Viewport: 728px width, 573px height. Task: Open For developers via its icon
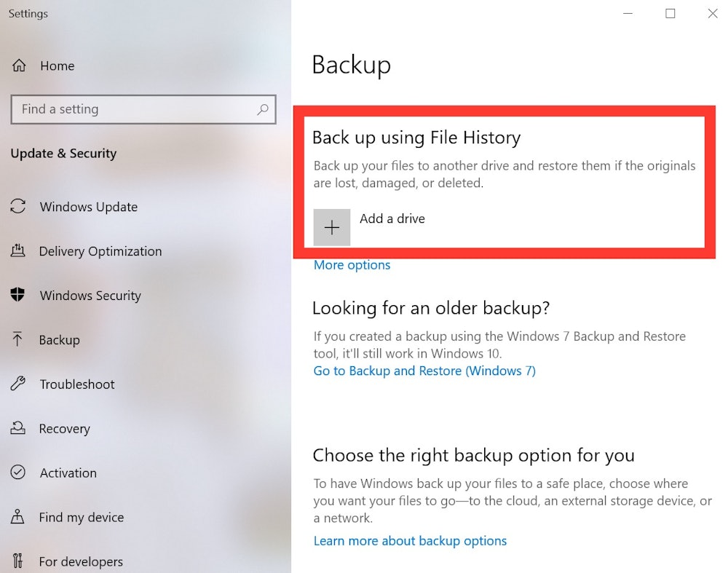[18, 561]
